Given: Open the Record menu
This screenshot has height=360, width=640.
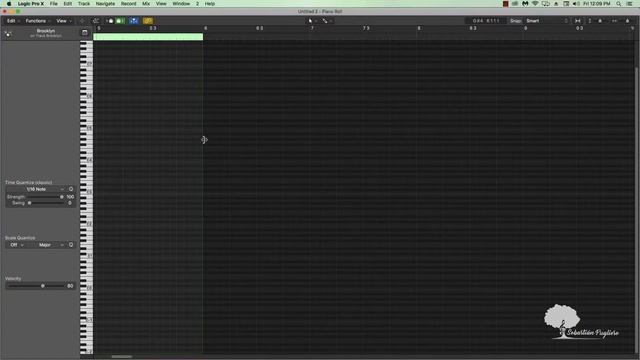Looking at the screenshot, I should click(129, 4).
